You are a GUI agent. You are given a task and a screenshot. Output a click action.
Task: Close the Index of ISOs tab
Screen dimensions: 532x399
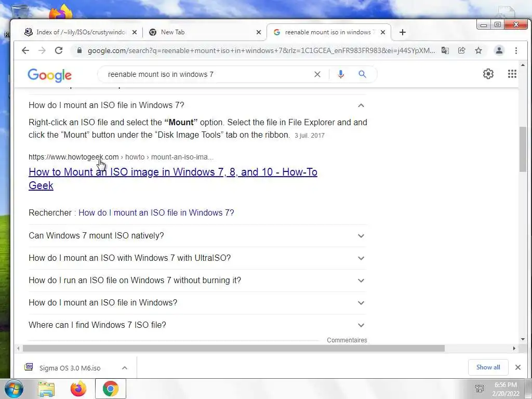tap(135, 32)
